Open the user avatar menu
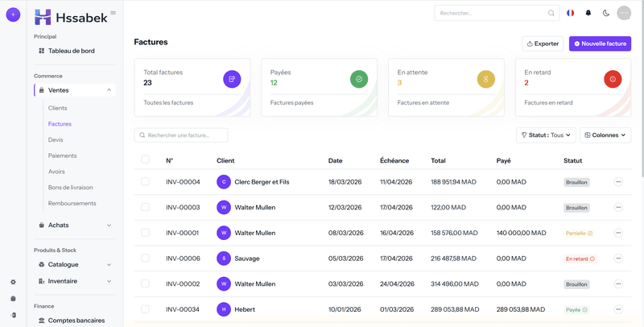The width and height of the screenshot is (644, 327). click(624, 13)
